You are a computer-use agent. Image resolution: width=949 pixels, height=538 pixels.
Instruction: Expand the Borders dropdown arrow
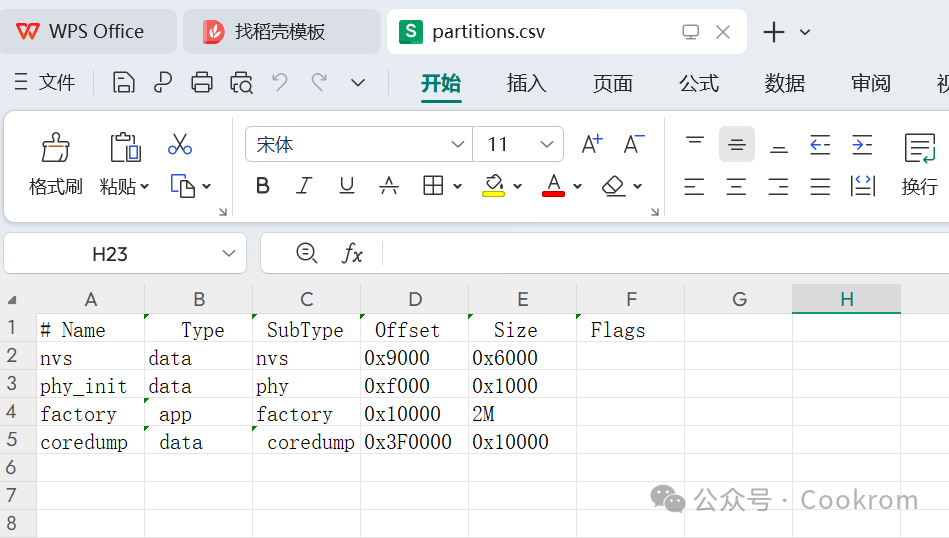point(458,186)
